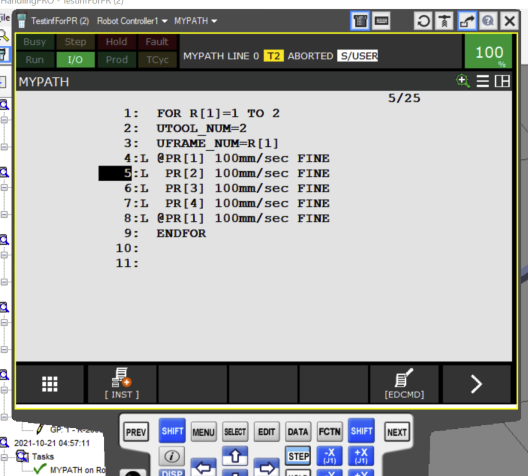Click the Hold status indicator
The width and height of the screenshot is (528, 476).
(117, 42)
